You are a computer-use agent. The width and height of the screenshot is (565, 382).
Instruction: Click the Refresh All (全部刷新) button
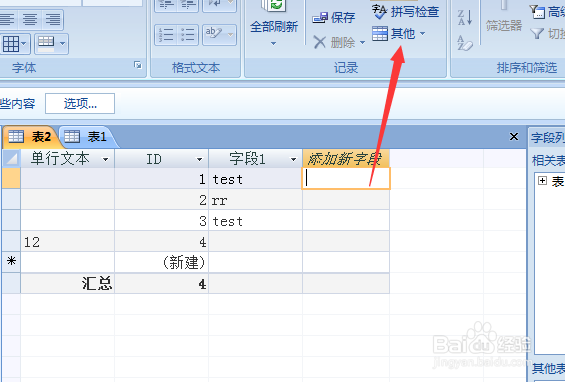click(x=274, y=18)
